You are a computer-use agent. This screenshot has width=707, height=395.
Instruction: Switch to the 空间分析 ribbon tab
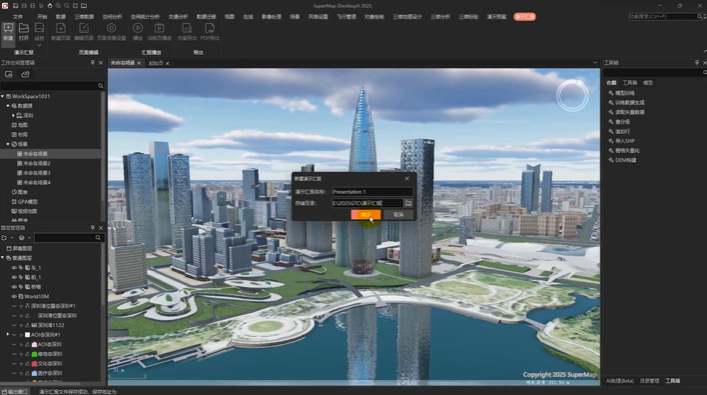click(112, 17)
